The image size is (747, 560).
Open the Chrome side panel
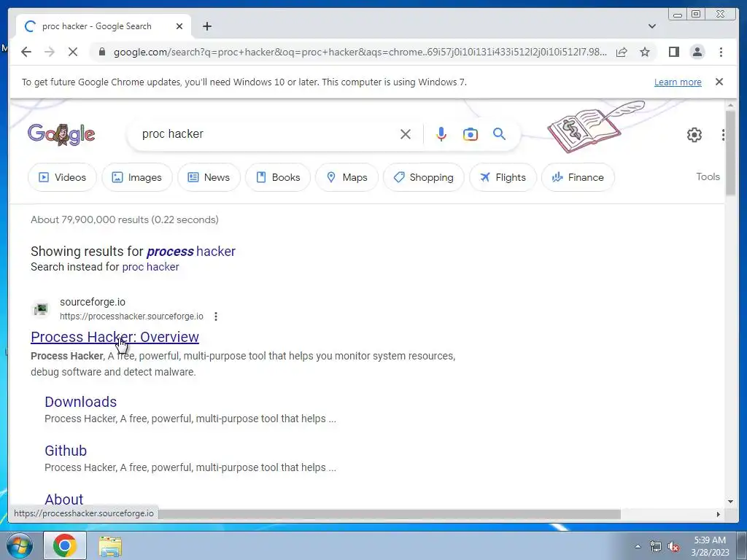[673, 52]
